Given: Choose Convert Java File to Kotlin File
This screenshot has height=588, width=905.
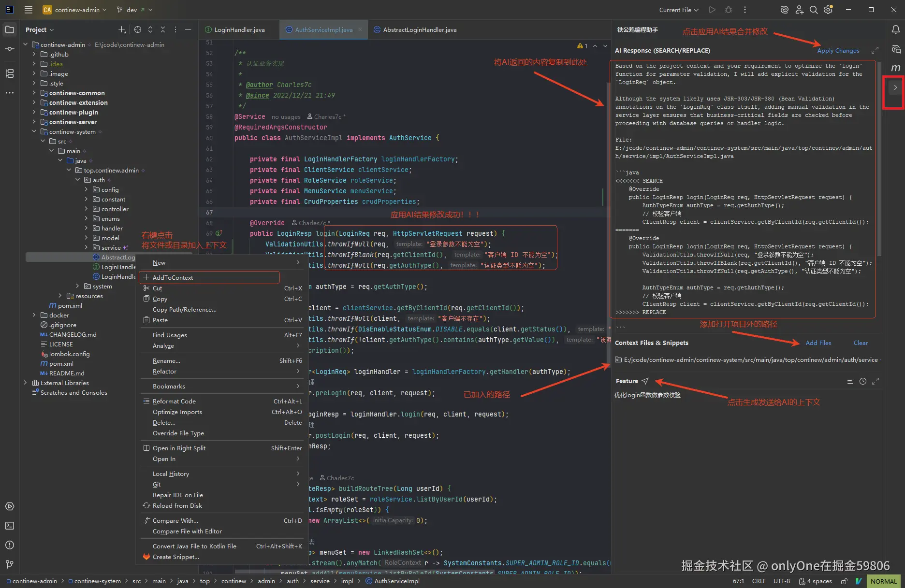Looking at the screenshot, I should (222, 546).
